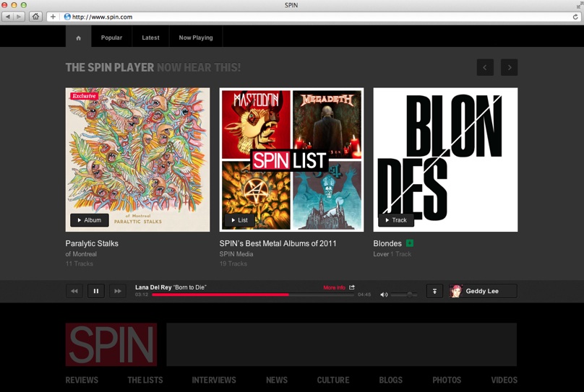Add Blondes using the green plus icon
Viewport: 584px width, 392px height.
coord(410,243)
